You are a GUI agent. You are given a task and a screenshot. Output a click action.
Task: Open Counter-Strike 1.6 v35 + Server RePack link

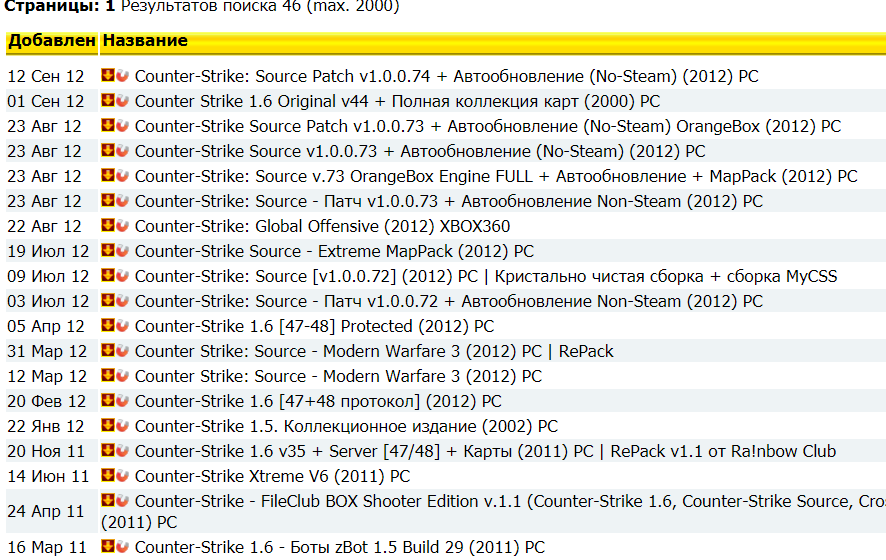485,451
